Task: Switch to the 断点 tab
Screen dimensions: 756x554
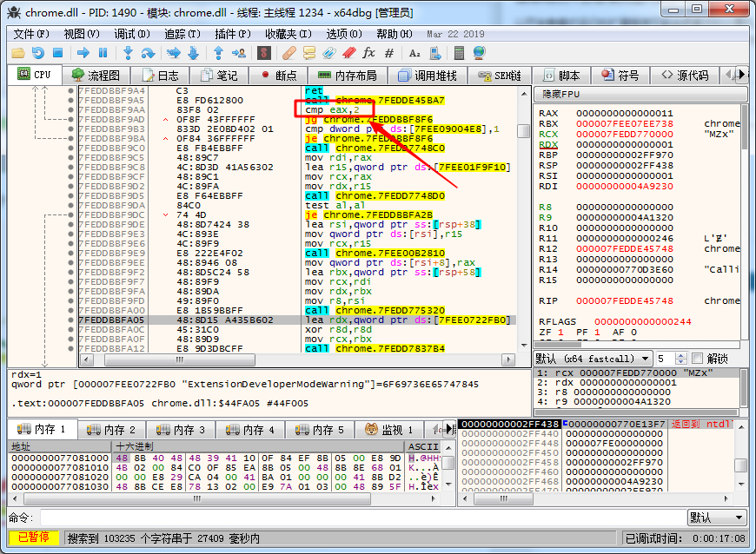Action: pos(279,76)
